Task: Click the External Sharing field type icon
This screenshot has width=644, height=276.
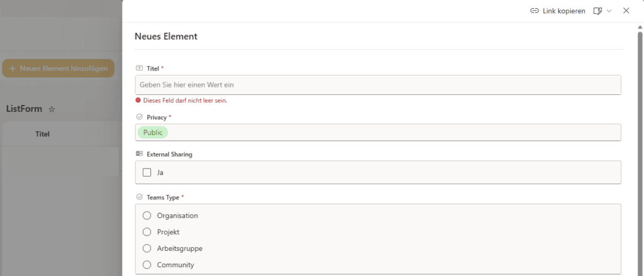Action: coord(139,154)
